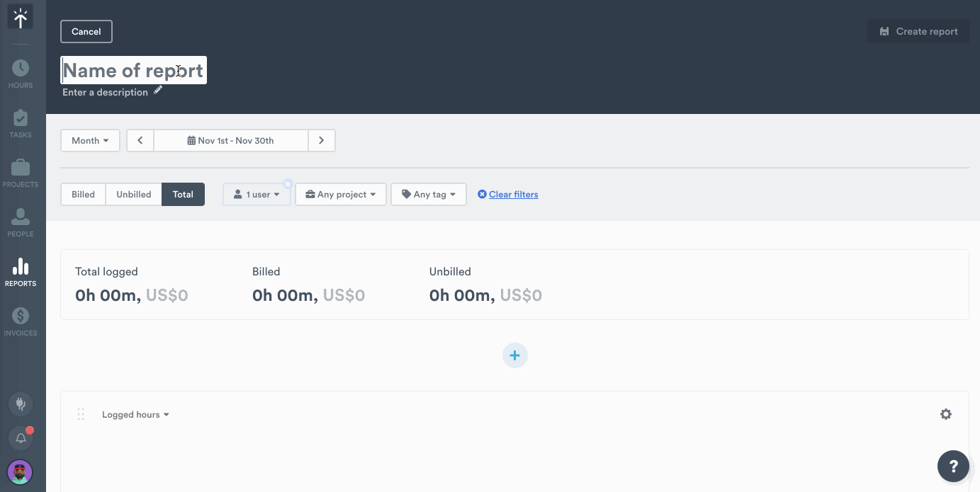980x492 pixels.
Task: Open the Month period selector
Action: pos(90,140)
